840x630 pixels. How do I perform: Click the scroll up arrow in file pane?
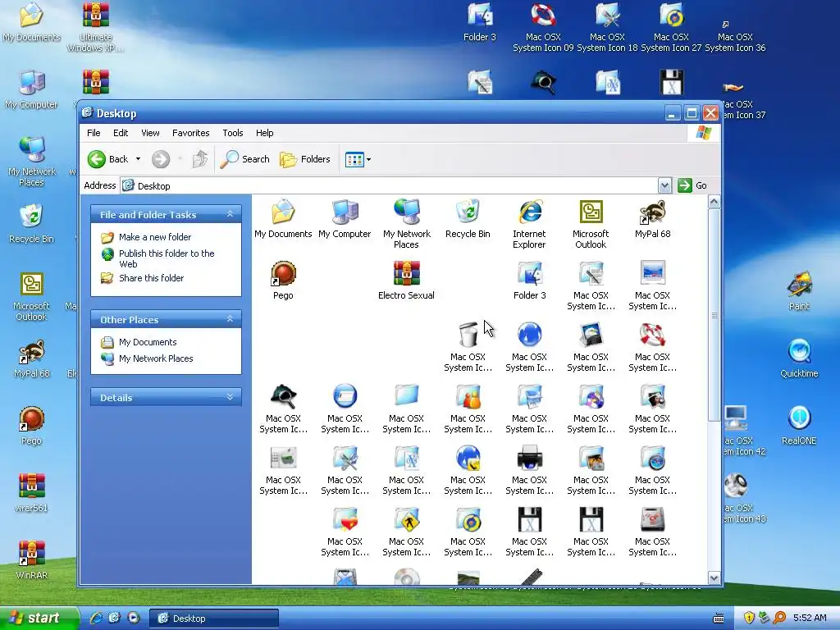pos(714,202)
